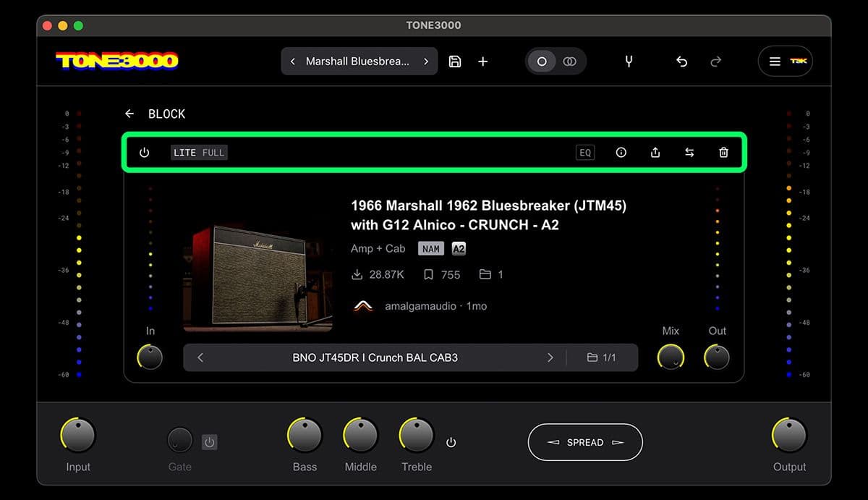The height and width of the screenshot is (500, 868).
Task: Toggle the tone stack EQ power
Action: pyautogui.click(x=451, y=442)
